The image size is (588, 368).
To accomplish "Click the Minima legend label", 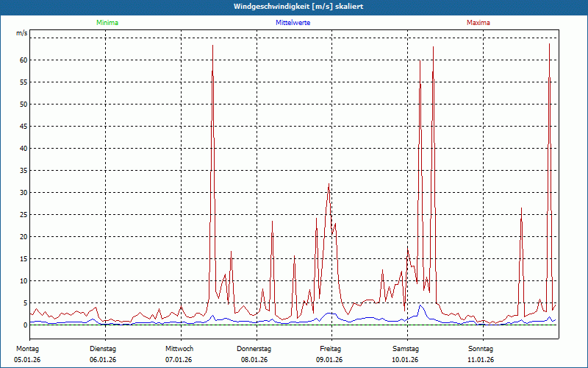I will pyautogui.click(x=107, y=23).
